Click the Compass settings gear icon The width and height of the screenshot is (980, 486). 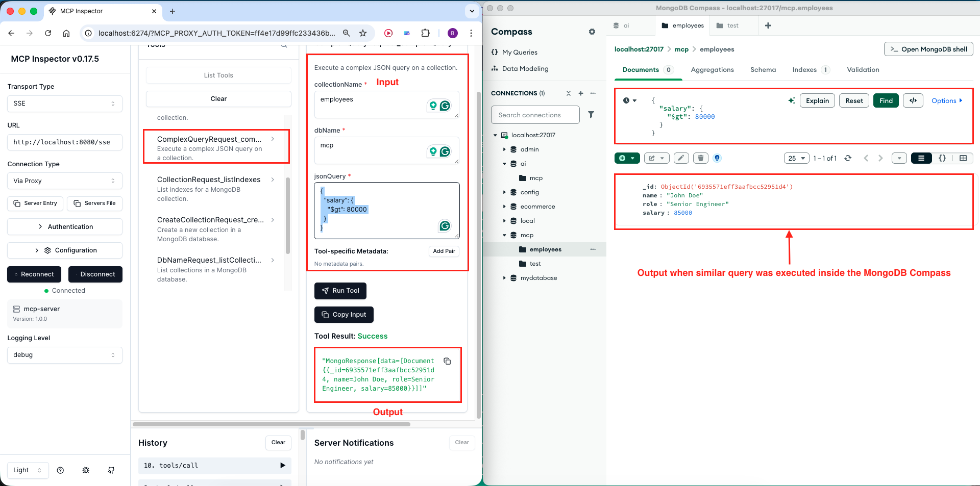[x=592, y=32]
